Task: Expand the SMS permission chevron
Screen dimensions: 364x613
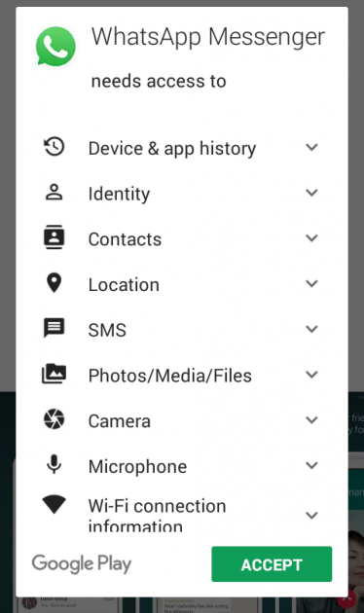Action: click(311, 329)
